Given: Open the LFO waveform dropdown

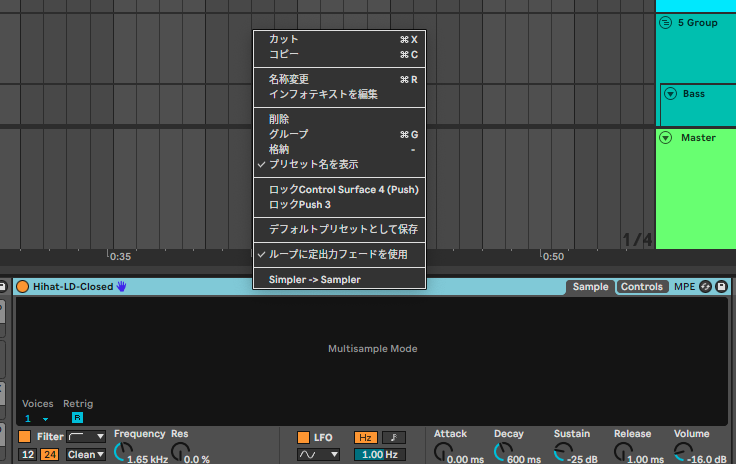Looking at the screenshot, I should [318, 455].
